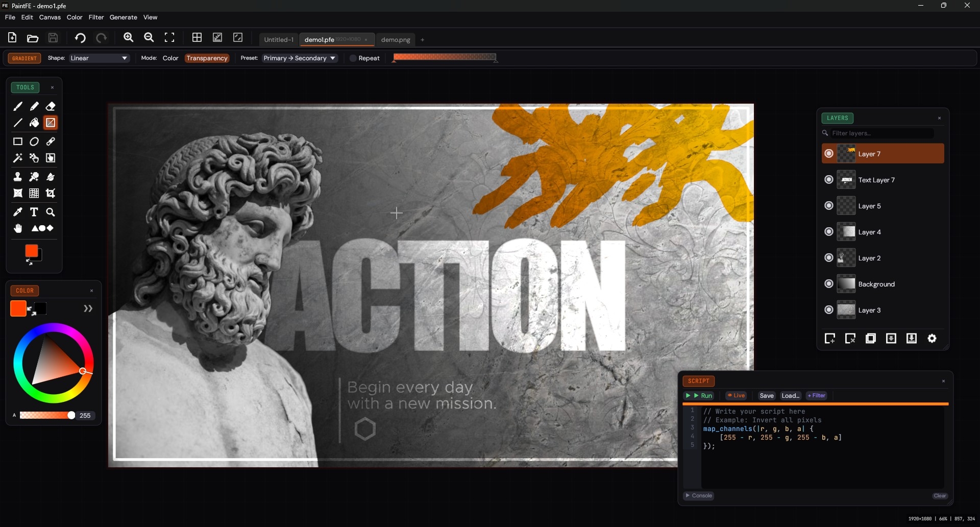Hide the Background layer
980x527 pixels.
point(829,284)
